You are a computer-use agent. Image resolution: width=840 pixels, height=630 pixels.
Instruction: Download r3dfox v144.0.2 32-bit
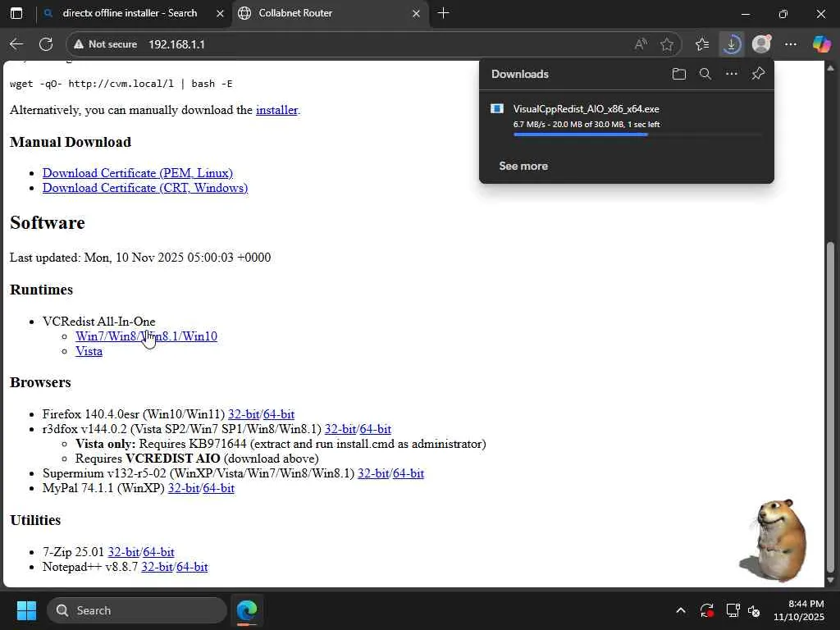tap(340, 429)
